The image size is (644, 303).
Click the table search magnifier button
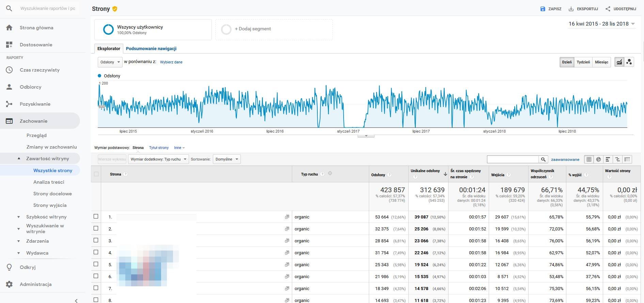(543, 159)
